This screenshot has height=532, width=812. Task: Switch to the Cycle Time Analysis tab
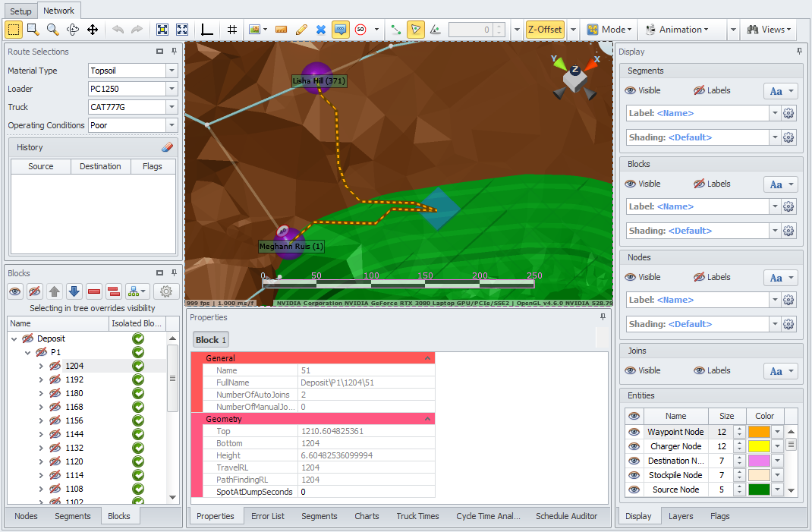488,516
